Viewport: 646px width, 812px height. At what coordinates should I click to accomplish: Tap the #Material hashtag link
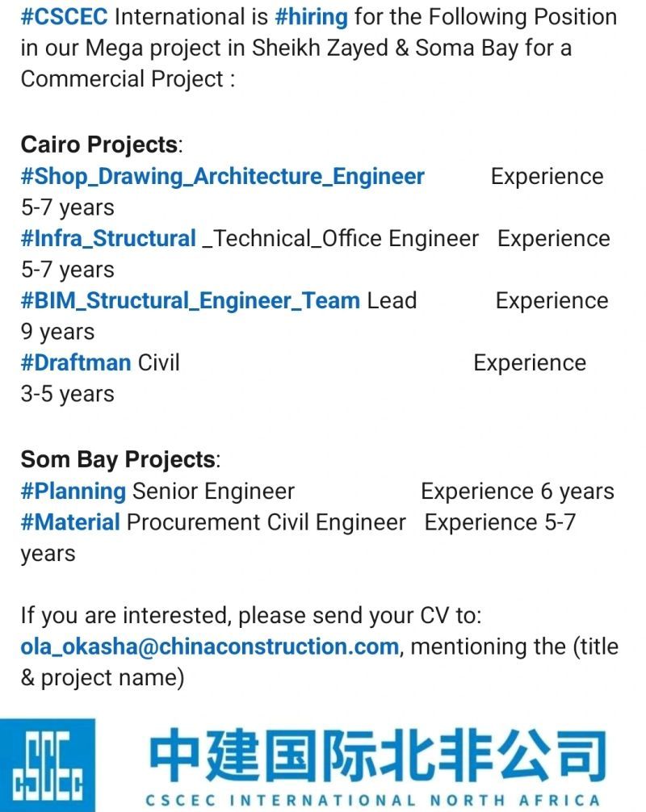(70, 522)
